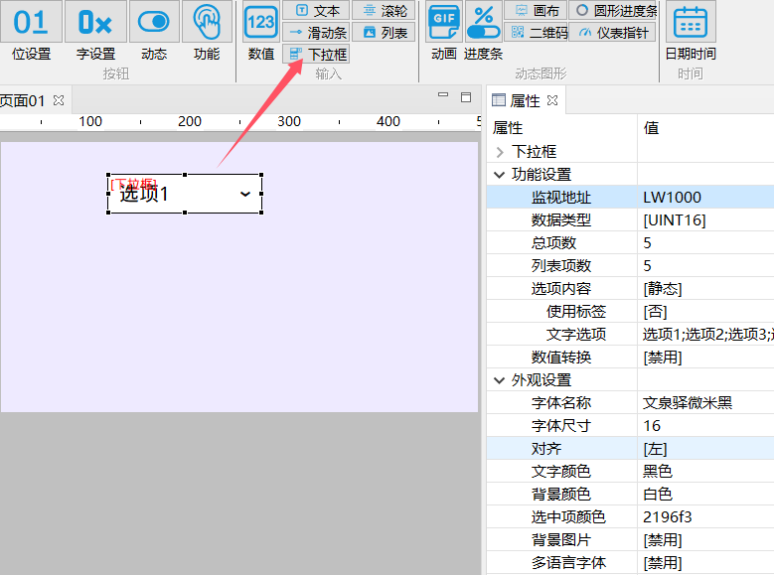Insert a 滑动条 slider widget

click(316, 33)
